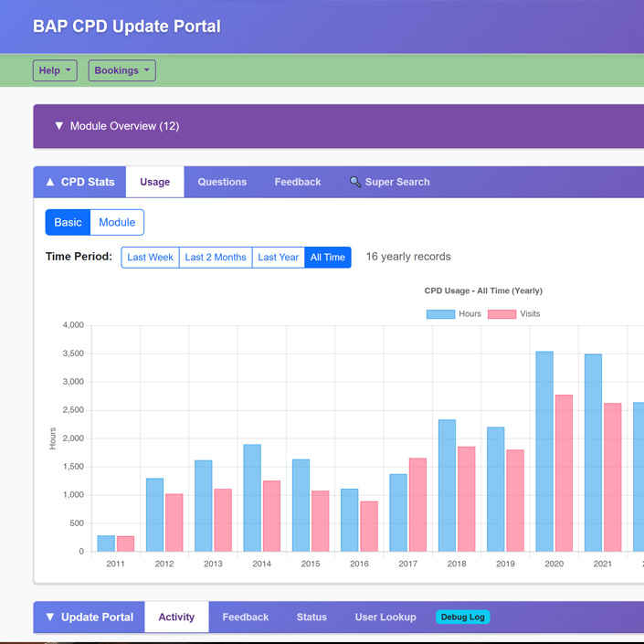Open the User Lookup tab

click(x=385, y=618)
